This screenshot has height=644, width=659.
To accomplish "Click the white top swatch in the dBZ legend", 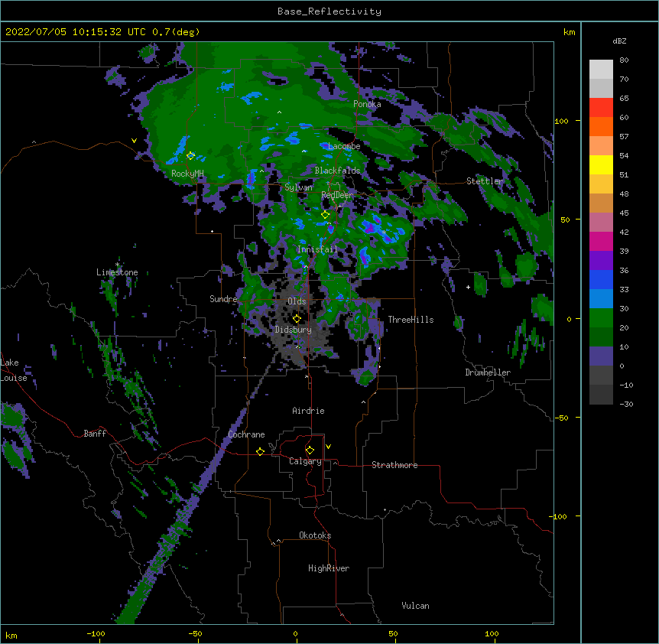I will [601, 70].
